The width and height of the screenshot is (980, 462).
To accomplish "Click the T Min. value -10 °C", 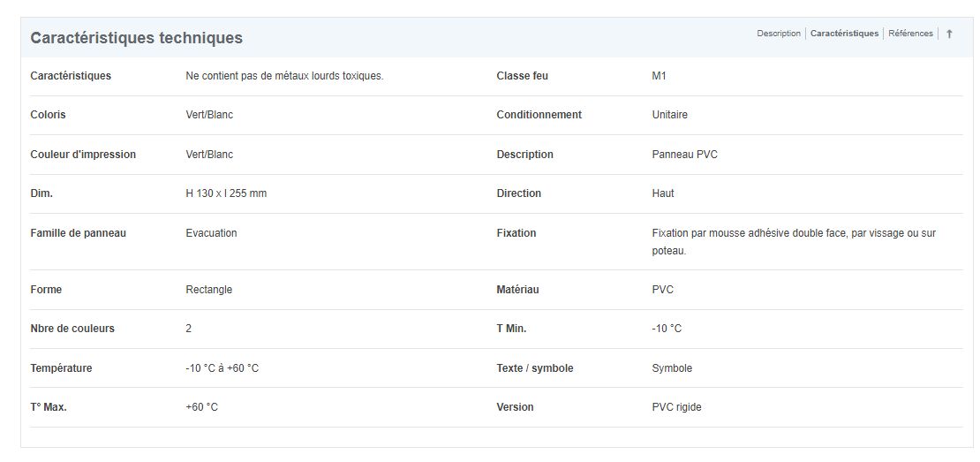I will coord(667,329).
